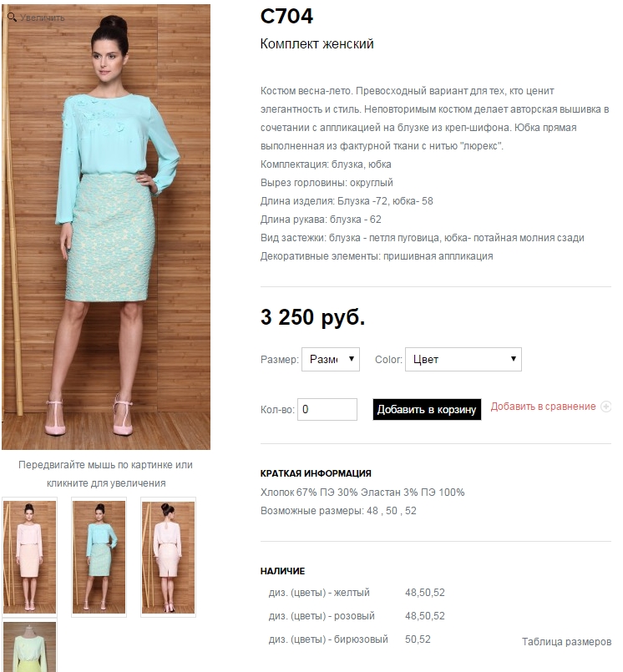Open Таблица размеров link
The height and width of the screenshot is (672, 623).
pos(566,642)
